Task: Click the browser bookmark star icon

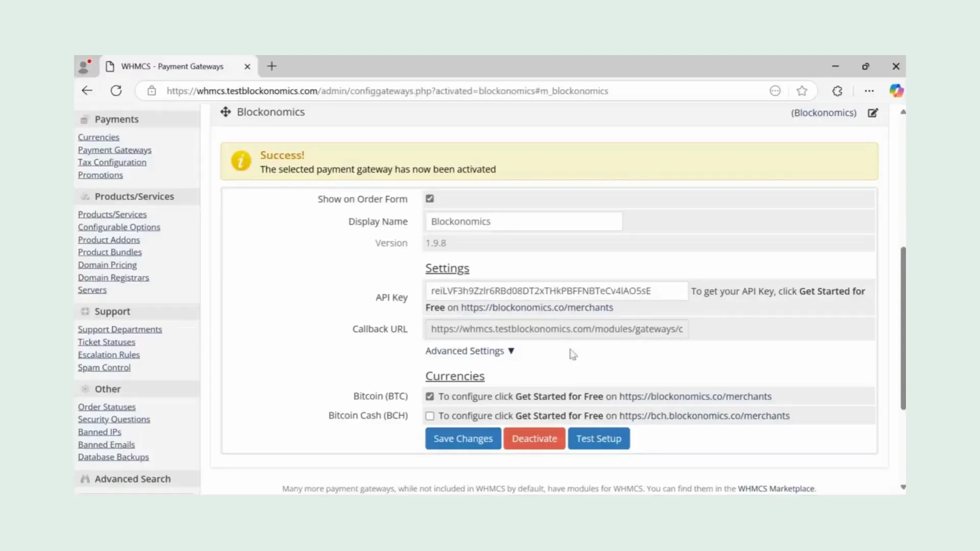Action: (x=802, y=91)
